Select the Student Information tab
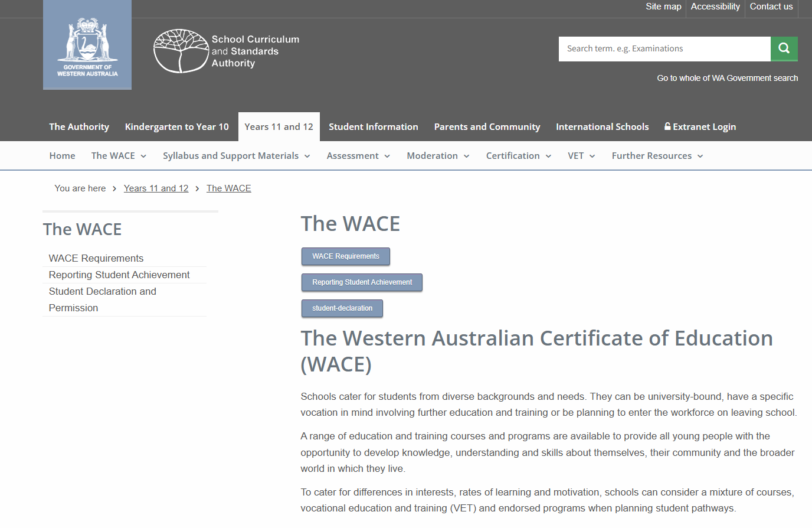 (x=373, y=127)
